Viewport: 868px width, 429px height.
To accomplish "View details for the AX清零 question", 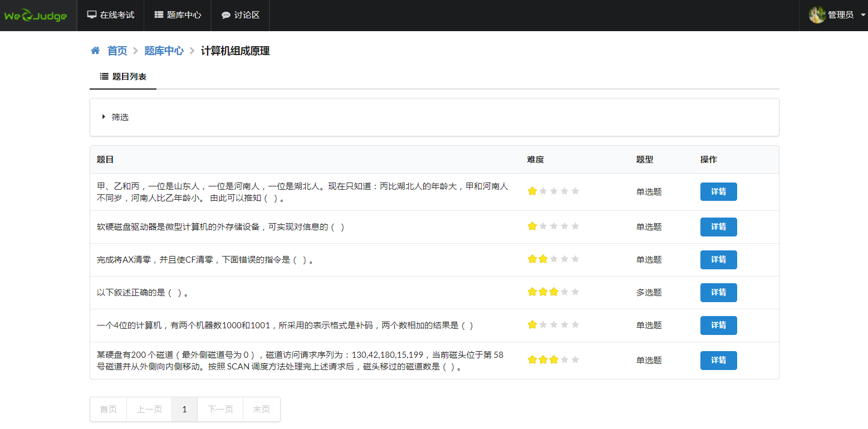I will tap(718, 260).
